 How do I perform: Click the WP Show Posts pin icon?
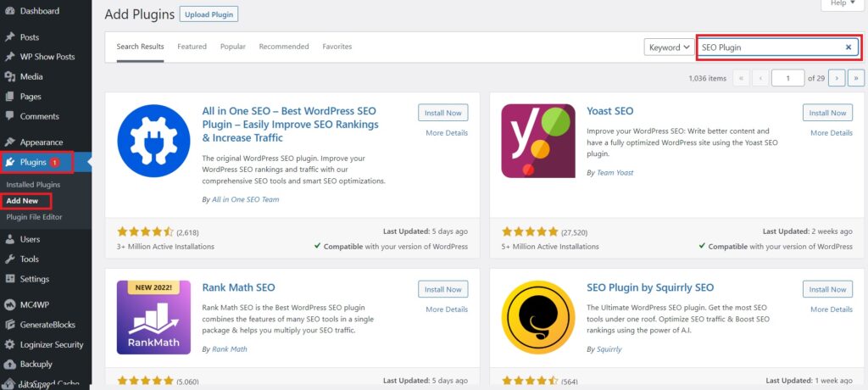[x=9, y=57]
